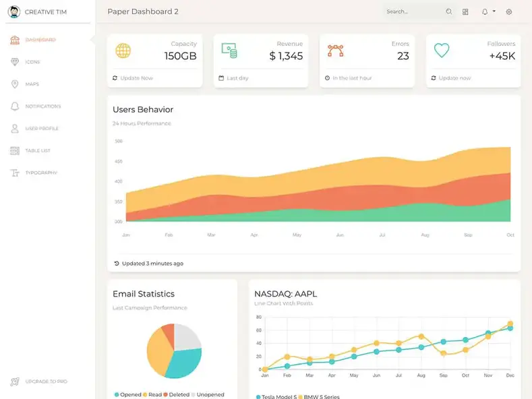Open the layout grid icon in header
Viewport: 532px width, 399px height.
tap(465, 11)
